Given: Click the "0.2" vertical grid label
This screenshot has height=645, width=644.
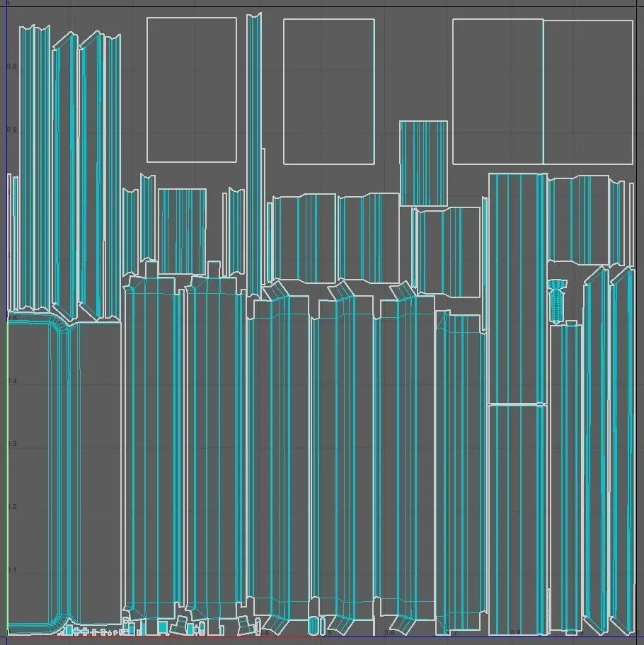Looking at the screenshot, I should (12, 506).
